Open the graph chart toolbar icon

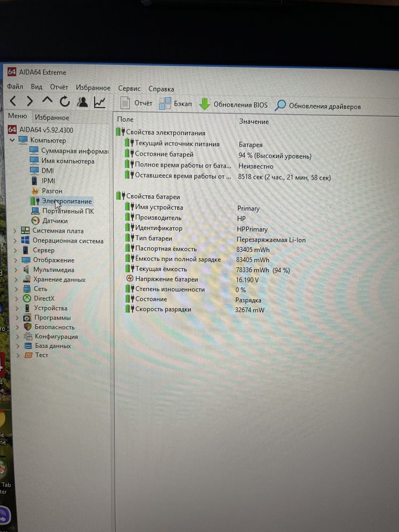pyautogui.click(x=99, y=103)
